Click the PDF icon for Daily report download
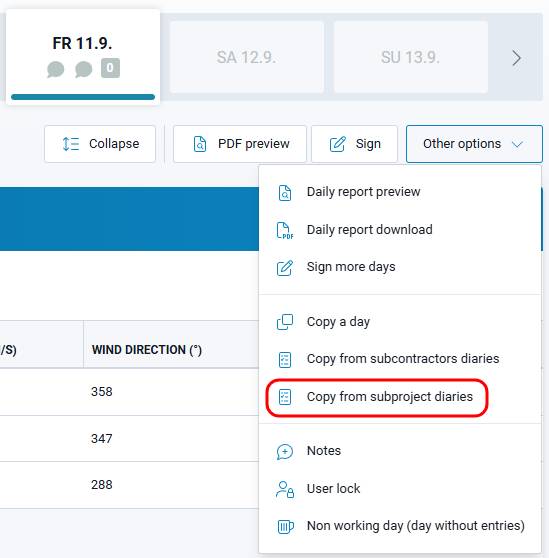The width and height of the screenshot is (549, 558). coord(285,231)
